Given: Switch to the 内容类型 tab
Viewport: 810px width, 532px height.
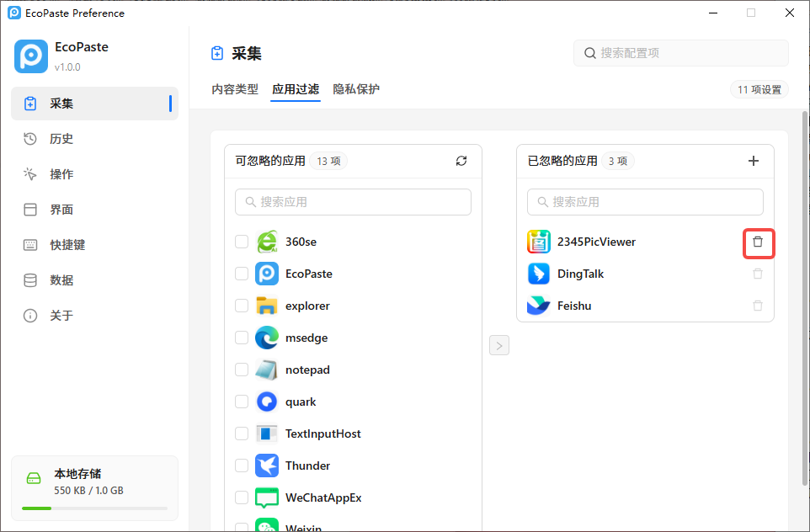Looking at the screenshot, I should pyautogui.click(x=235, y=89).
